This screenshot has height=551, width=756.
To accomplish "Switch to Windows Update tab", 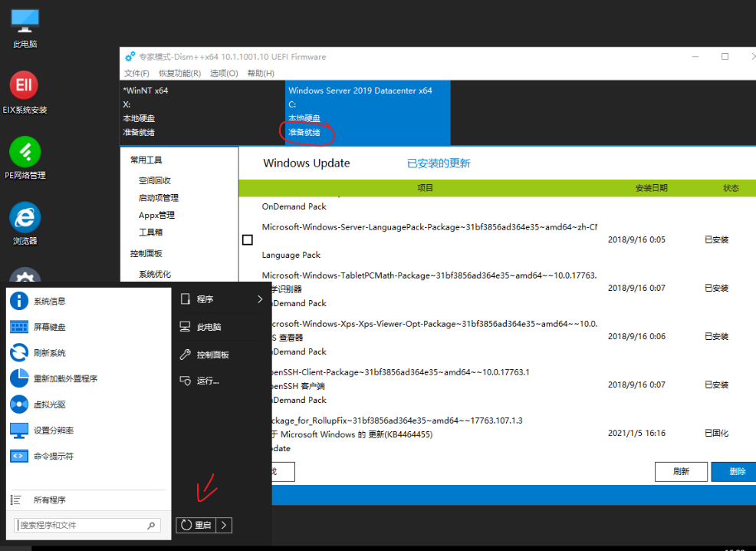I will (x=306, y=163).
